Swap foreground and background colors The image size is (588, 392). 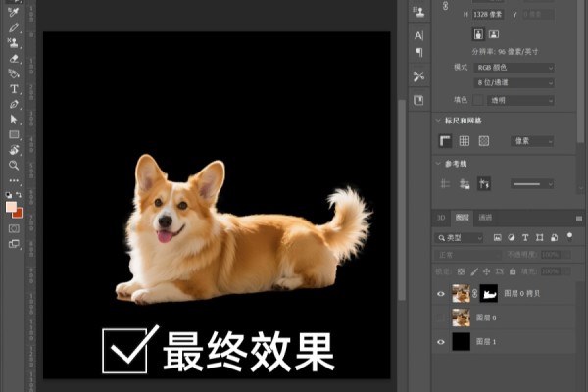tap(19, 195)
